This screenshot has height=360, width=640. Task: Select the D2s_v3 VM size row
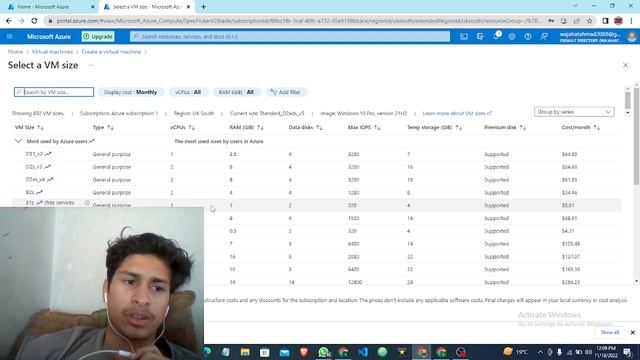(x=316, y=167)
